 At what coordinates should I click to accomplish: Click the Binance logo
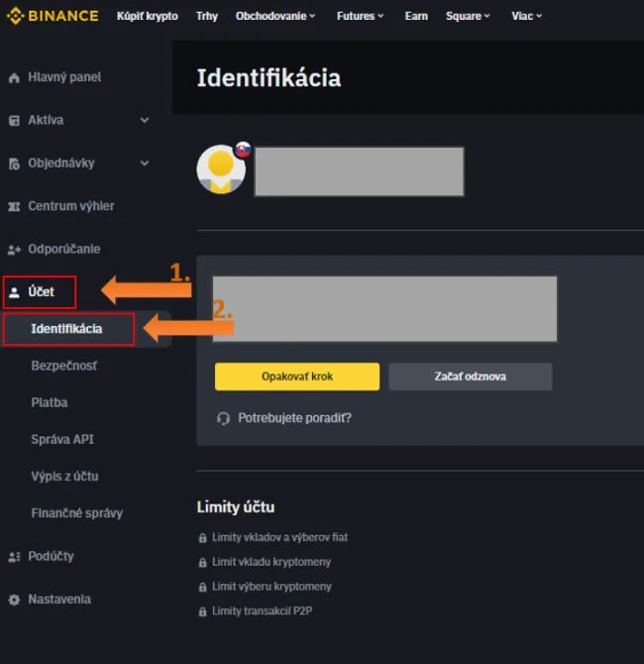click(x=52, y=16)
